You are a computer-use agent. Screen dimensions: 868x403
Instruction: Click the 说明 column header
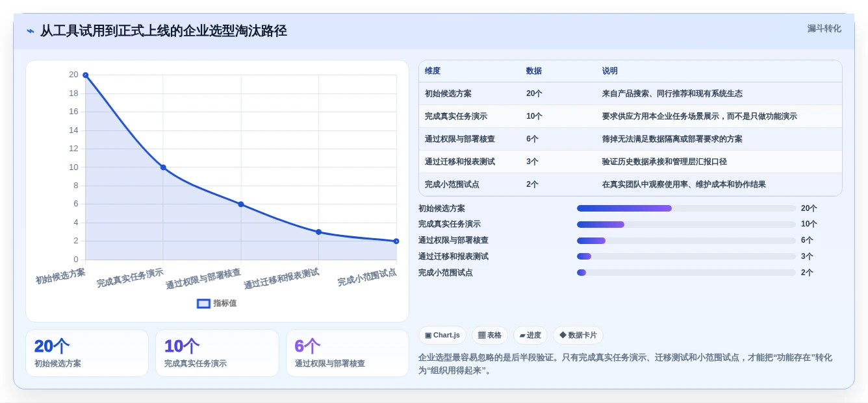[610, 71]
